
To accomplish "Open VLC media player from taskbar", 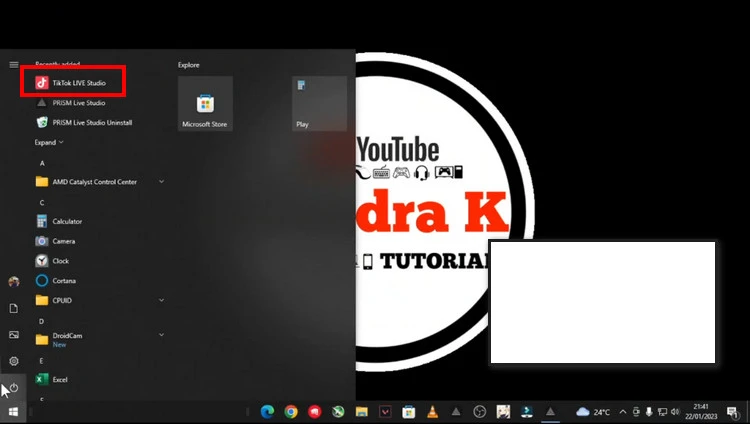I will click(x=432, y=412).
